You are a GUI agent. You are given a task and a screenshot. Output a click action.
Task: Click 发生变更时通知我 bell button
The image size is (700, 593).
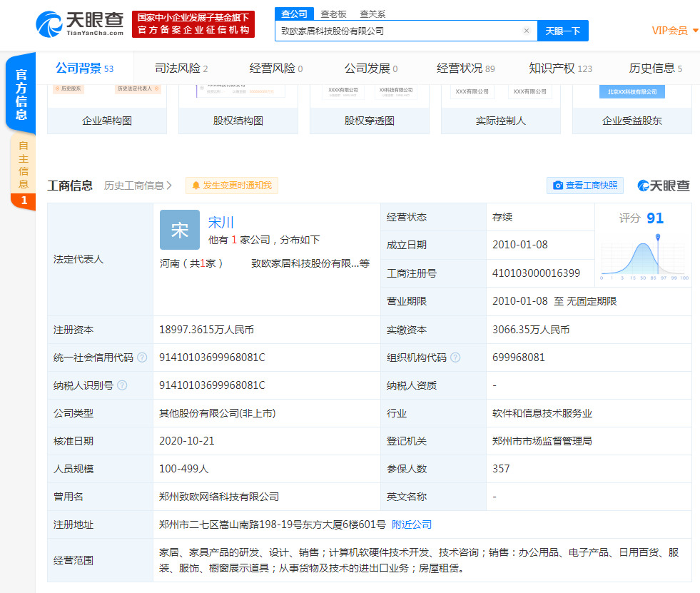click(232, 186)
